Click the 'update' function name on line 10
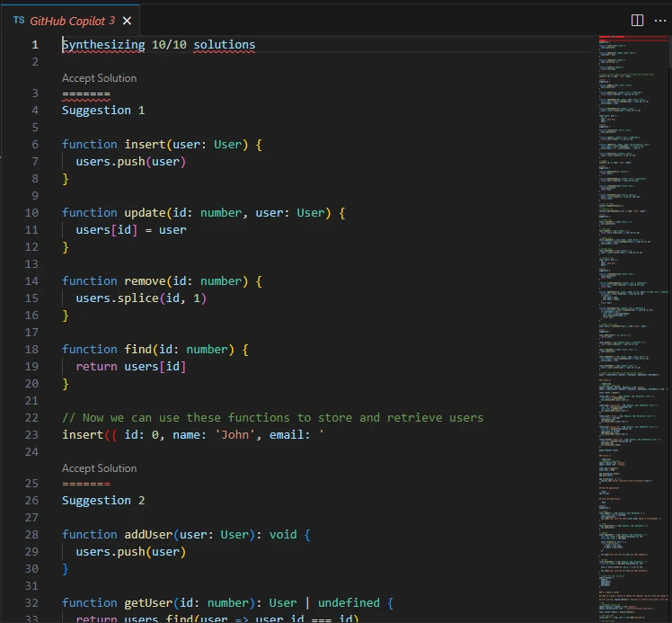The height and width of the screenshot is (623, 672). tap(145, 213)
